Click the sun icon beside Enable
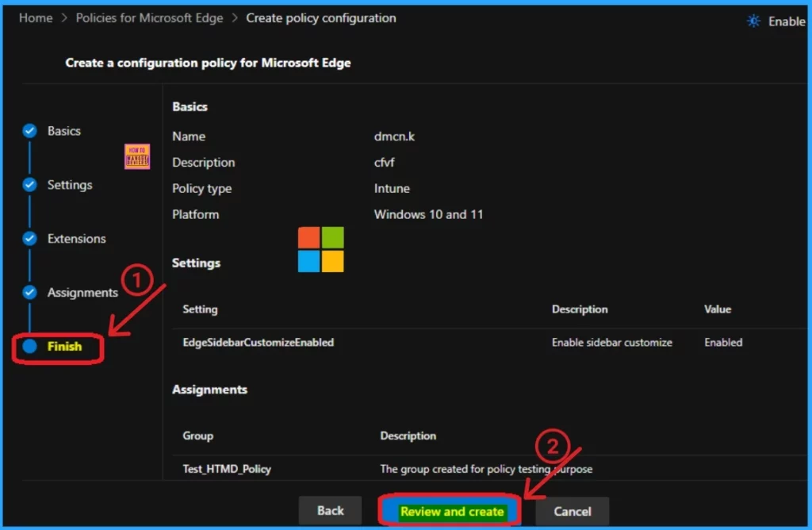812x530 pixels. (x=753, y=21)
